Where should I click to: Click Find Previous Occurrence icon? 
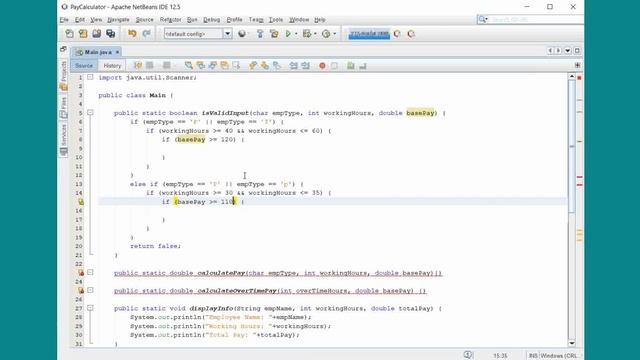pyautogui.click(x=200, y=65)
